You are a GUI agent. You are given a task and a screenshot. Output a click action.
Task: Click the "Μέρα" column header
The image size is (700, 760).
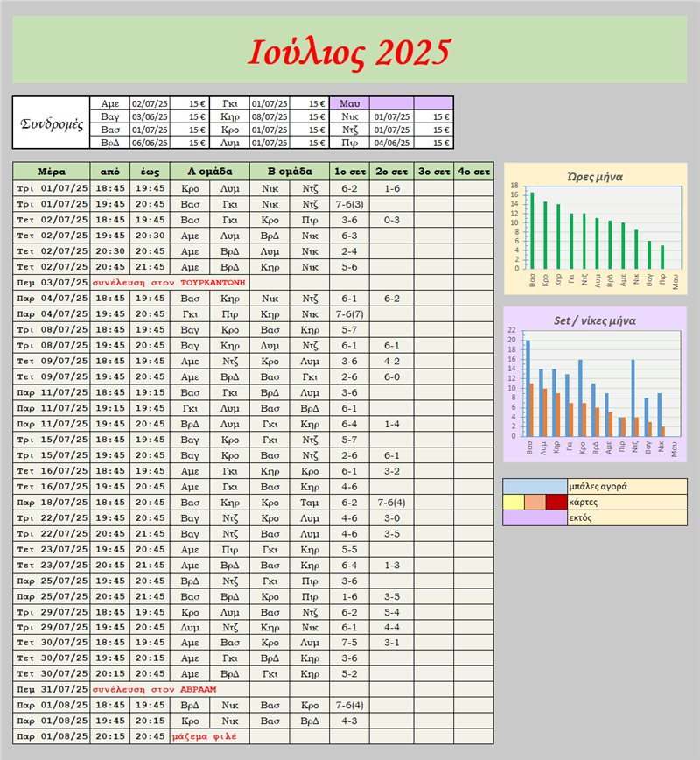tap(51, 172)
